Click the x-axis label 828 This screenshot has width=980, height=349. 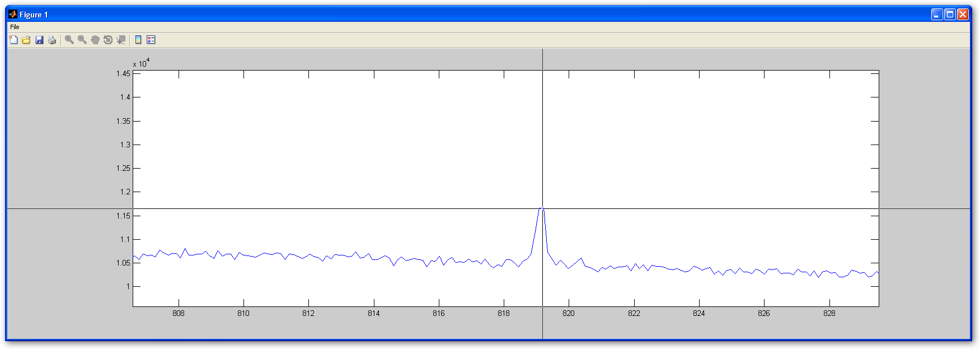coord(829,313)
